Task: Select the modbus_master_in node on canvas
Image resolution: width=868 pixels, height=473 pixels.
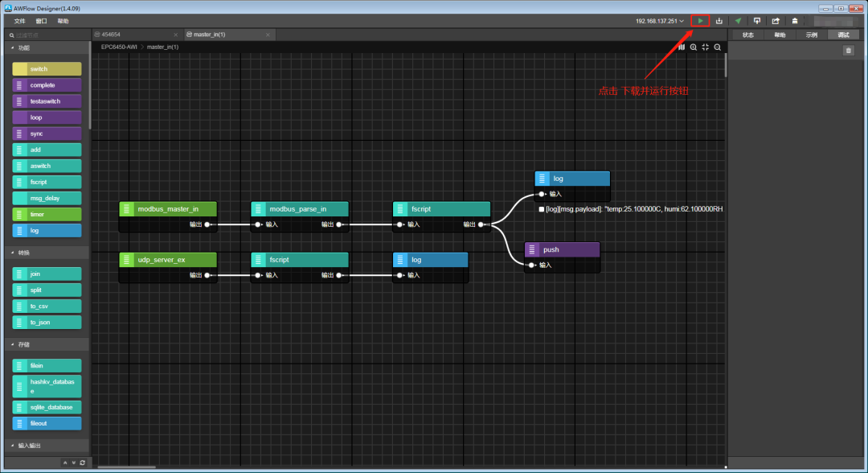Action: 168,209
